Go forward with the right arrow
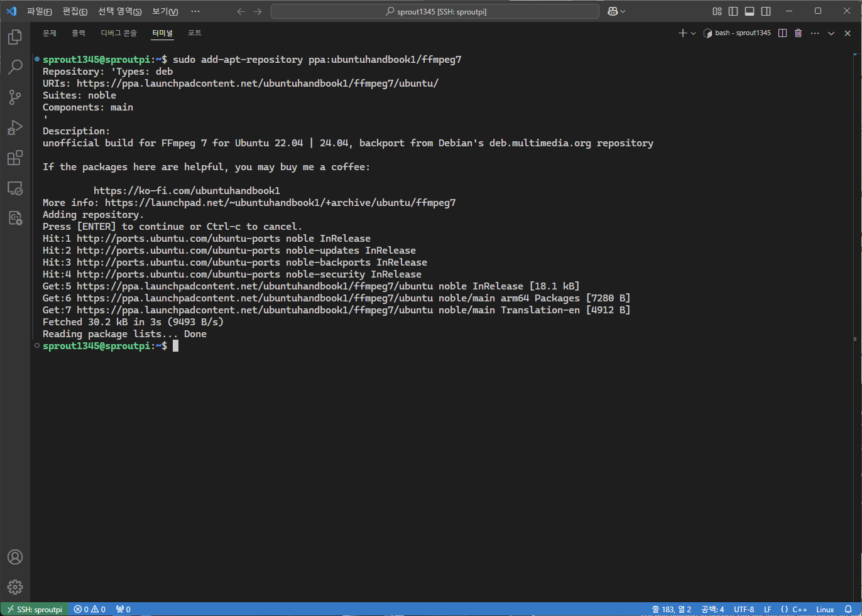 258,11
